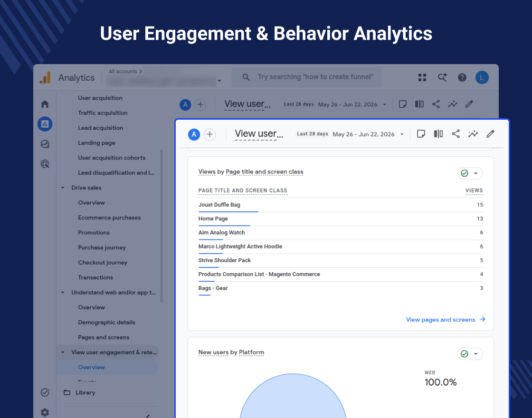Open Checkout journey report
The height and width of the screenshot is (418, 532).
(103, 263)
